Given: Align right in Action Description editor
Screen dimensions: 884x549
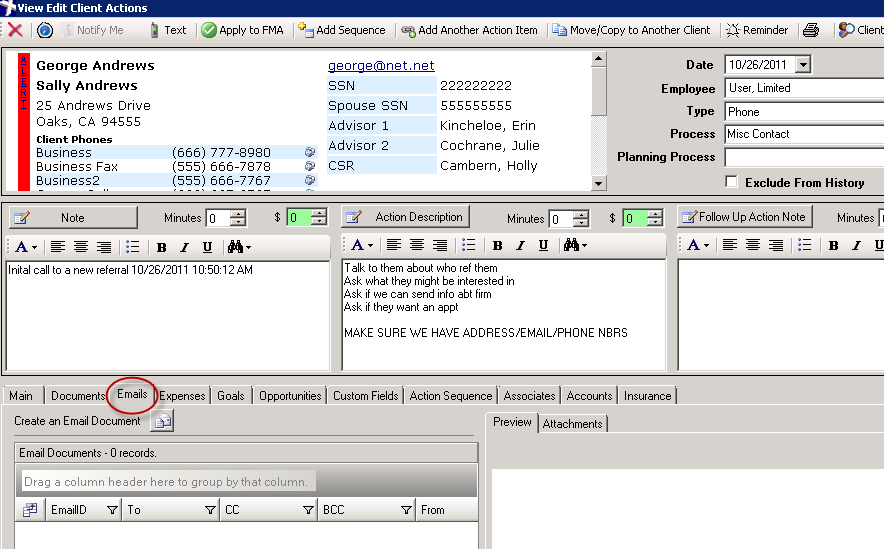Looking at the screenshot, I should click(440, 245).
